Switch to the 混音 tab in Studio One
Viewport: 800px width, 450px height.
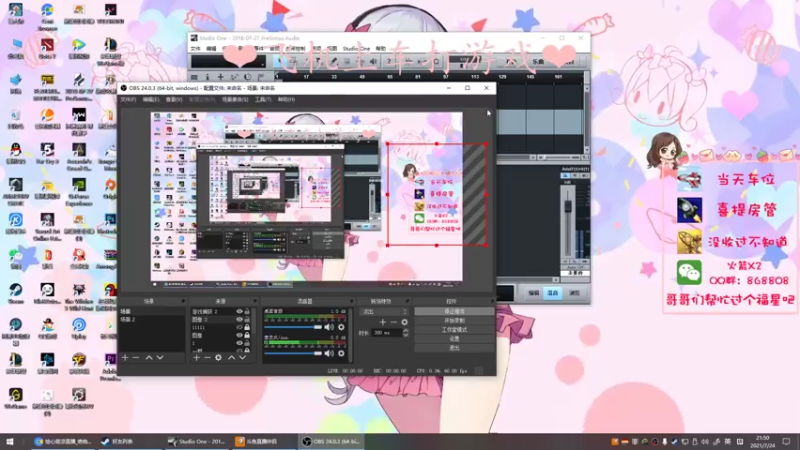click(553, 293)
